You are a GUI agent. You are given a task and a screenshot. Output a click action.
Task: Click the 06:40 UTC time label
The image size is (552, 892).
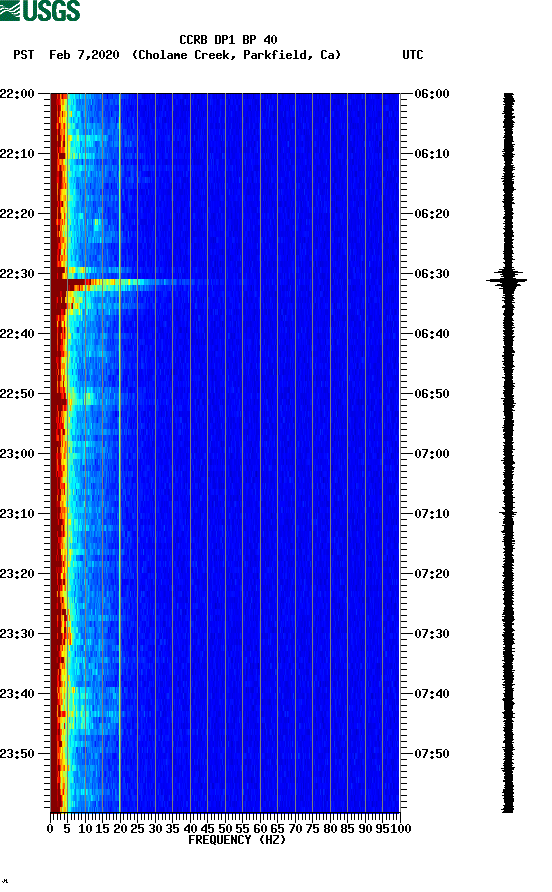point(432,334)
